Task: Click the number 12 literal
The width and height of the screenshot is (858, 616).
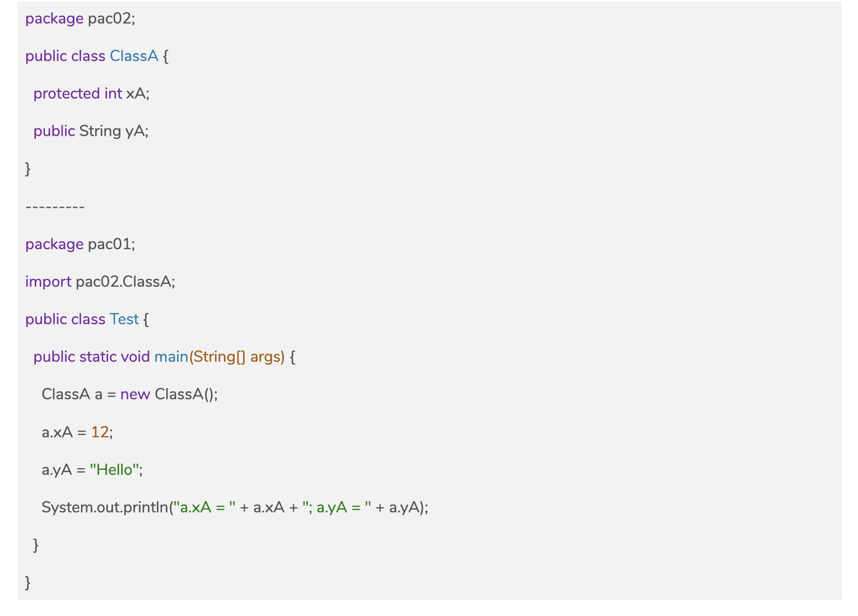Action: (x=100, y=432)
